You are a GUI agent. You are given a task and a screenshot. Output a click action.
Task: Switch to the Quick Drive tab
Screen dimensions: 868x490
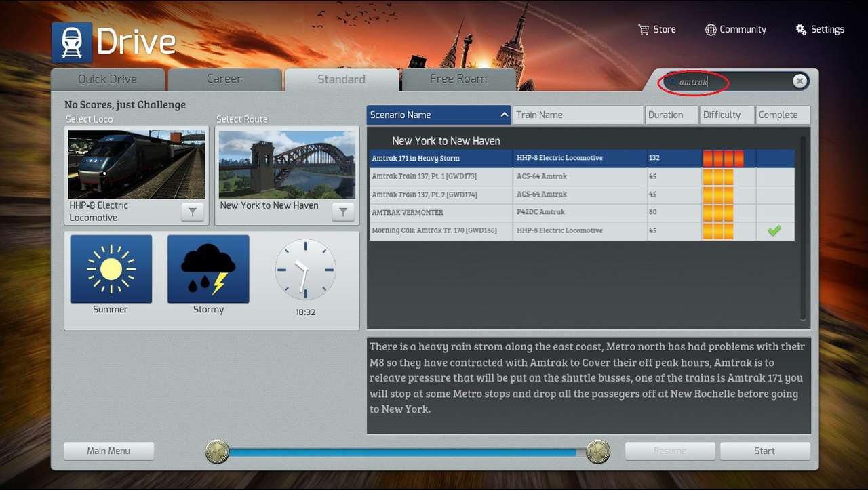click(x=107, y=79)
